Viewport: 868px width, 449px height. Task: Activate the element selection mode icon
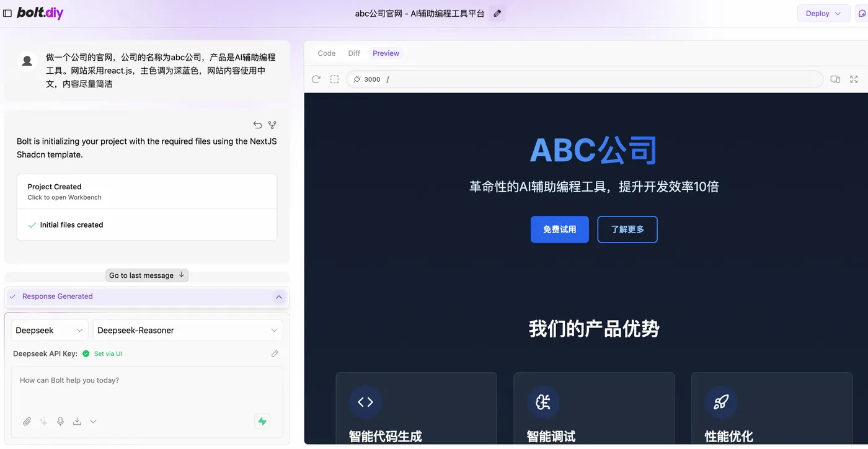(x=335, y=79)
